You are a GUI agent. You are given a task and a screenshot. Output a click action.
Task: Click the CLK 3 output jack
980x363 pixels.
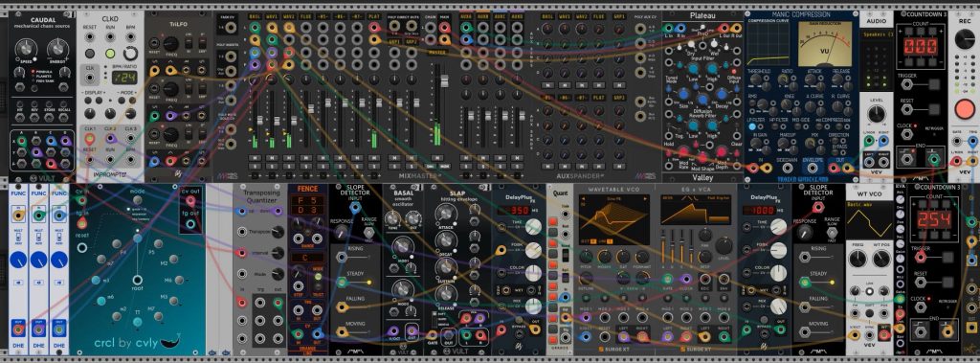130,138
